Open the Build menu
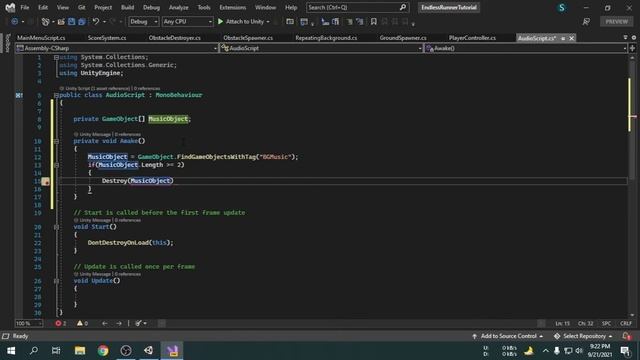Viewport: 640px width, 360px height. [x=127, y=7]
